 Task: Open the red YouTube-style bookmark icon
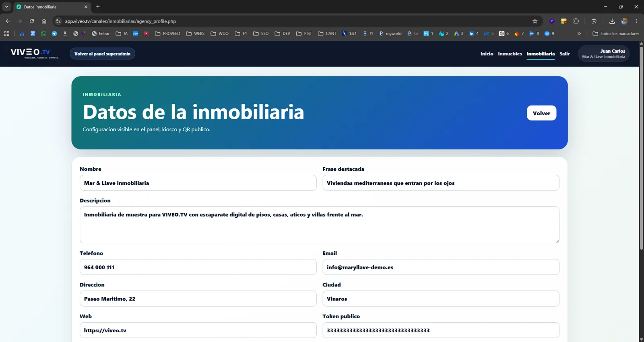point(146,33)
